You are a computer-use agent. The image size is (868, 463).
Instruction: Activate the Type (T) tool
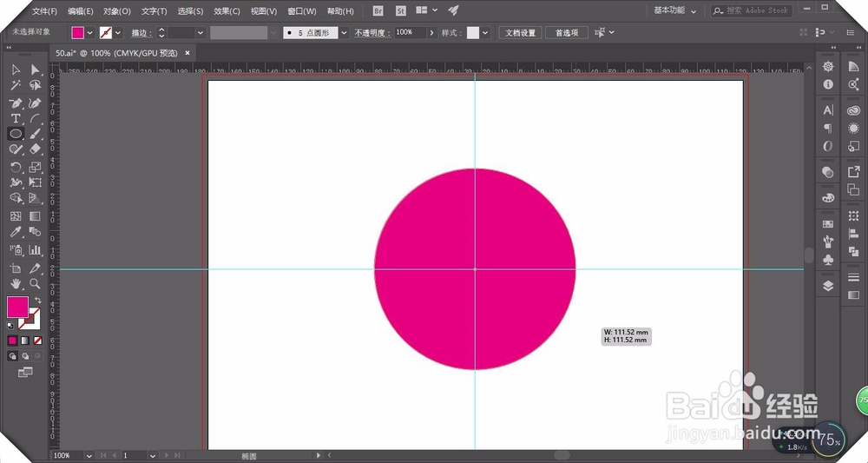pyautogui.click(x=16, y=118)
